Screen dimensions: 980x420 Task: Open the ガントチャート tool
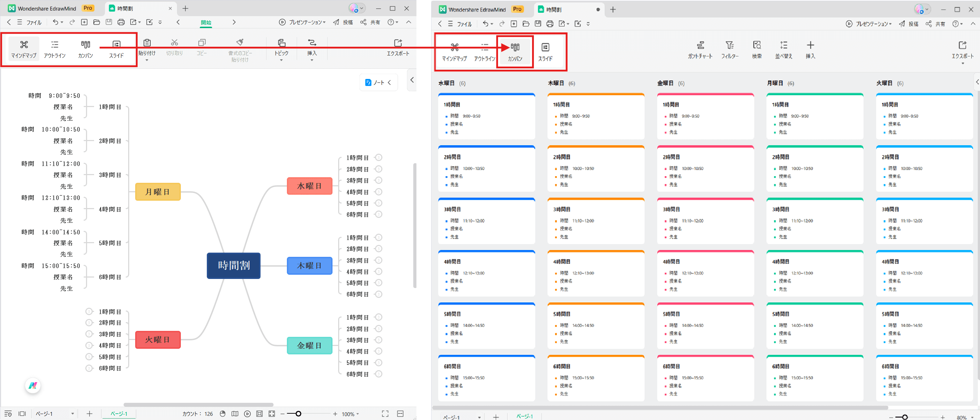click(701, 50)
